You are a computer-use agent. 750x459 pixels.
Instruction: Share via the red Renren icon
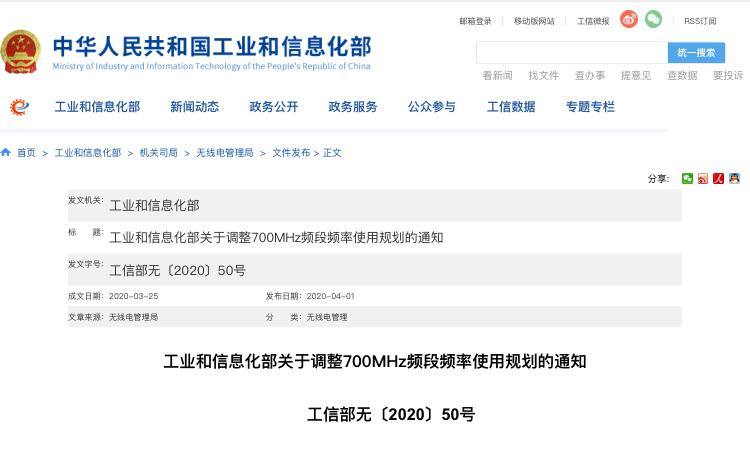pos(718,178)
